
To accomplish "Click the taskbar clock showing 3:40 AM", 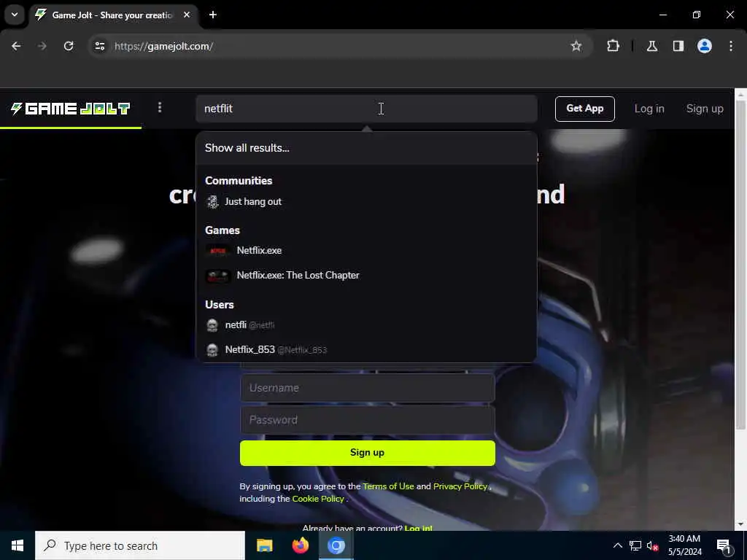I will [684, 545].
